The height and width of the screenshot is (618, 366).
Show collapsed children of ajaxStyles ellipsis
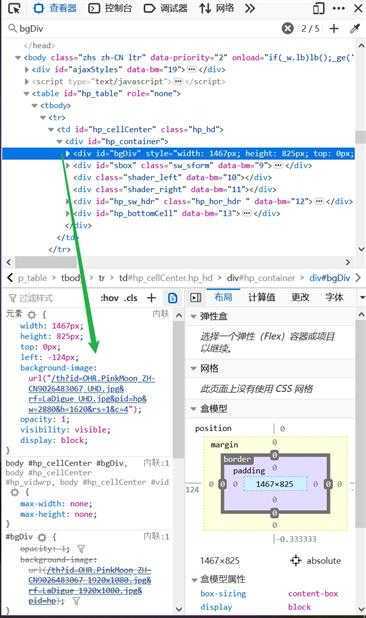point(192,69)
